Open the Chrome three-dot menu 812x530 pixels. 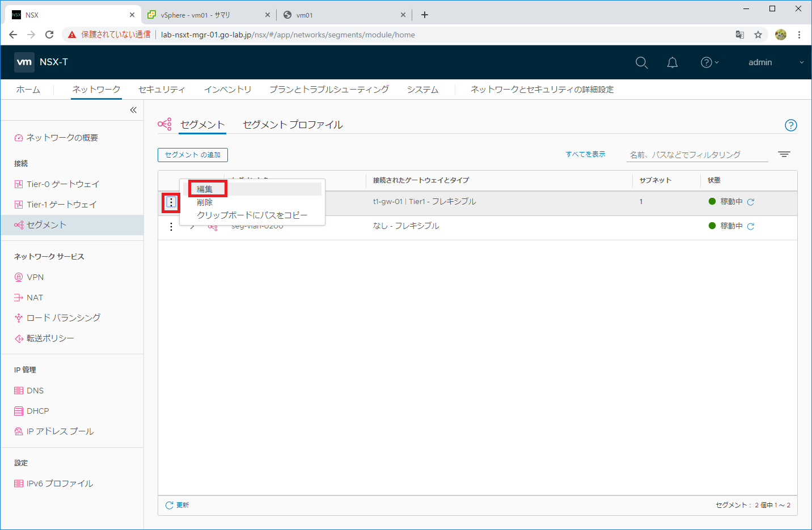point(799,35)
